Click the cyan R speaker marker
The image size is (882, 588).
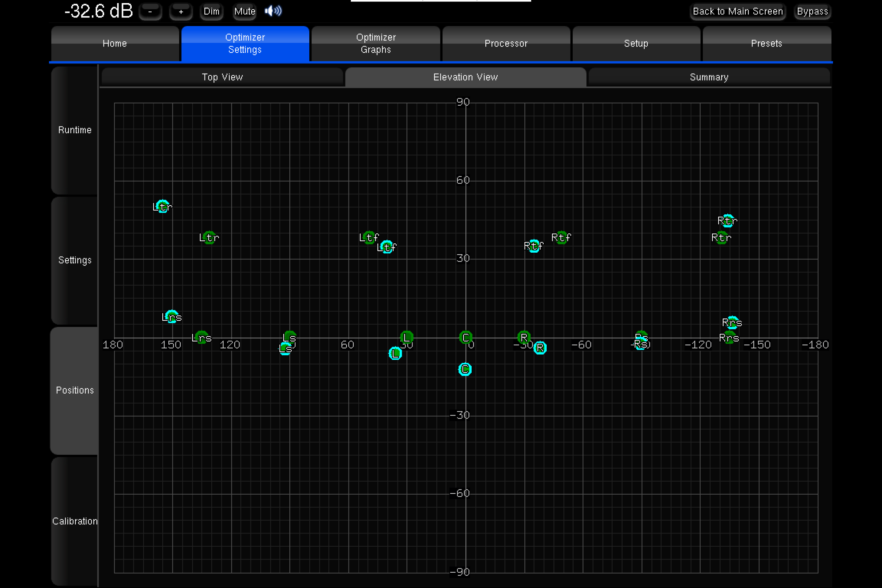tap(540, 348)
